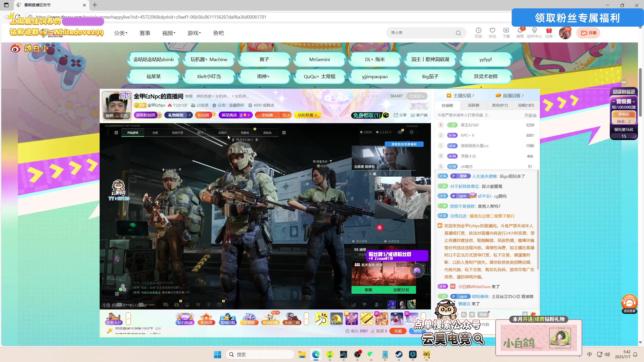Open the 关注 heart icon
Image resolution: width=644 pixels, height=362 pixels.
[x=492, y=33]
